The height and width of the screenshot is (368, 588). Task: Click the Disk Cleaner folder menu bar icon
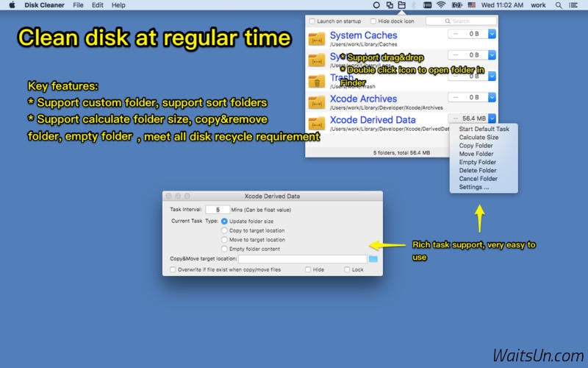[x=401, y=5]
